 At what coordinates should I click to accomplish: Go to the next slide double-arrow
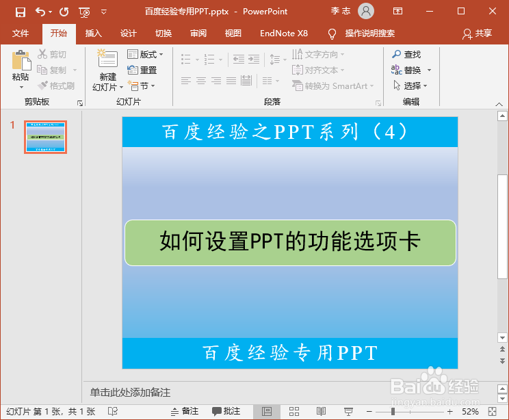coord(502,360)
